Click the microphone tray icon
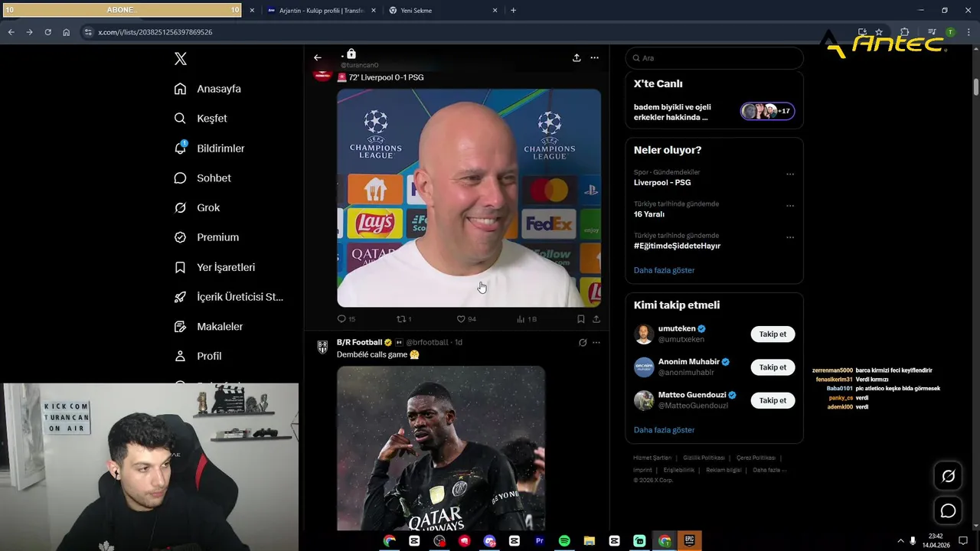The width and height of the screenshot is (980, 551). [913, 541]
